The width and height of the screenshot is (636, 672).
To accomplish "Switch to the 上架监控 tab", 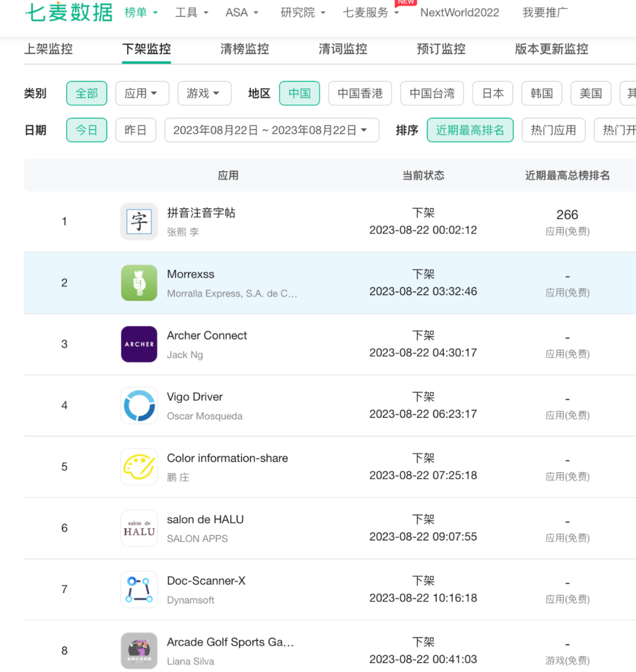I will point(48,49).
